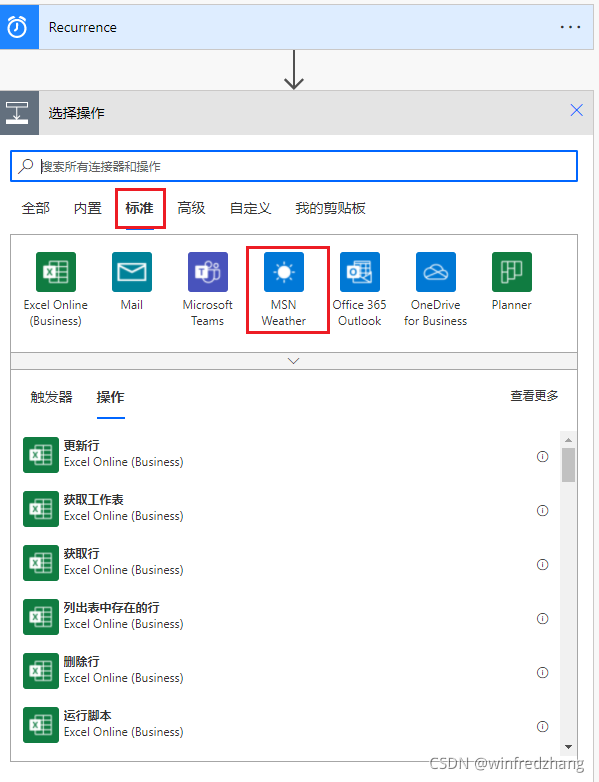Show info for the 列出表中存在的行 action
Viewport: 599px width, 782px height.
point(542,618)
